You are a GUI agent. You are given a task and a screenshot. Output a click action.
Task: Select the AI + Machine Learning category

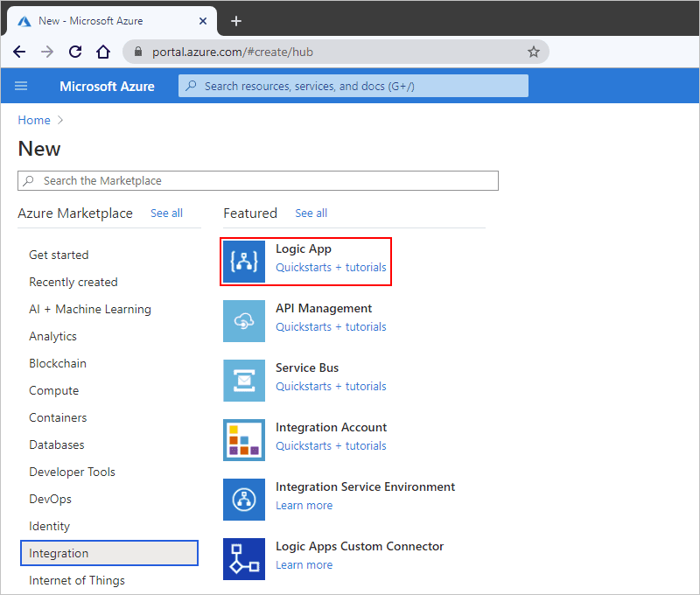click(90, 310)
